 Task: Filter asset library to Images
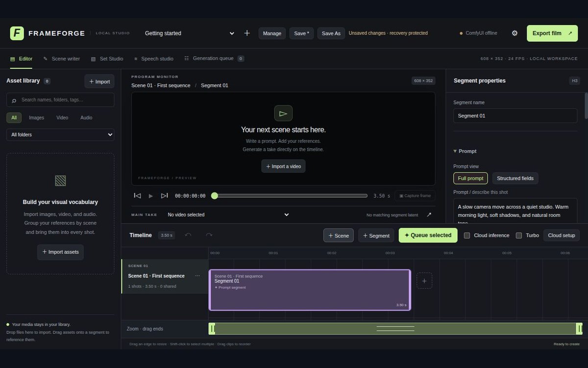36,118
